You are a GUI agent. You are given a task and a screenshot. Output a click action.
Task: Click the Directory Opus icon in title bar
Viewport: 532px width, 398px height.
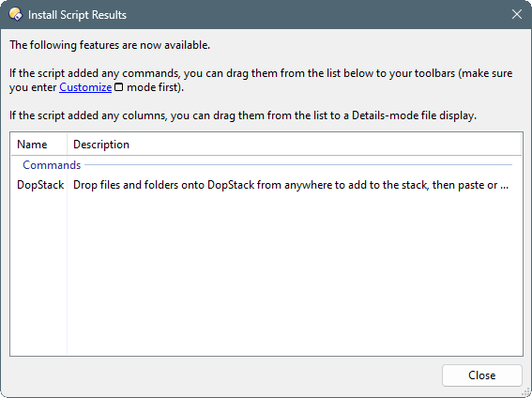click(15, 15)
